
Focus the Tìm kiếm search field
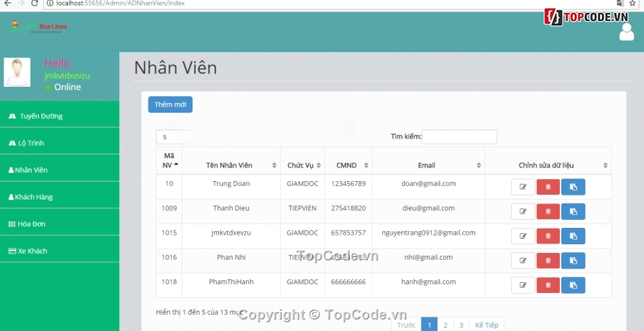tap(459, 137)
